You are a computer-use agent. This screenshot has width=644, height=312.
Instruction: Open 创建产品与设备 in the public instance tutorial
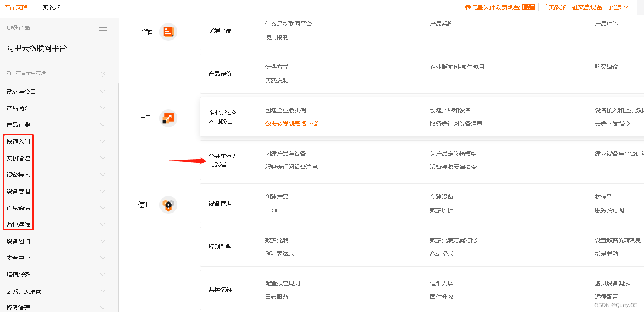pos(286,154)
